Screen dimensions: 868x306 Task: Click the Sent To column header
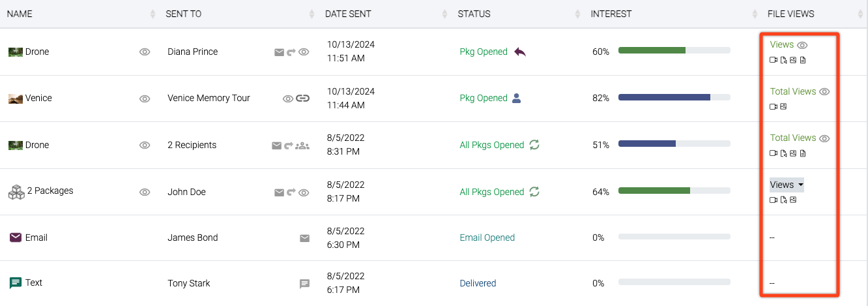tap(184, 14)
